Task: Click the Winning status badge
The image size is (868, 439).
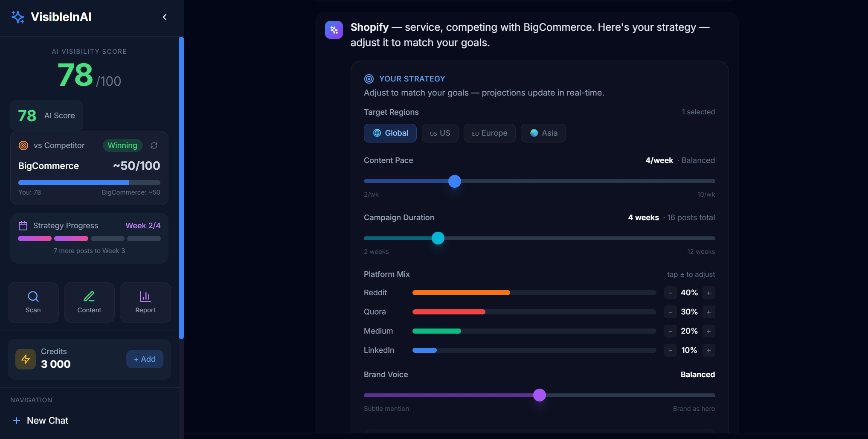Action: [x=122, y=145]
